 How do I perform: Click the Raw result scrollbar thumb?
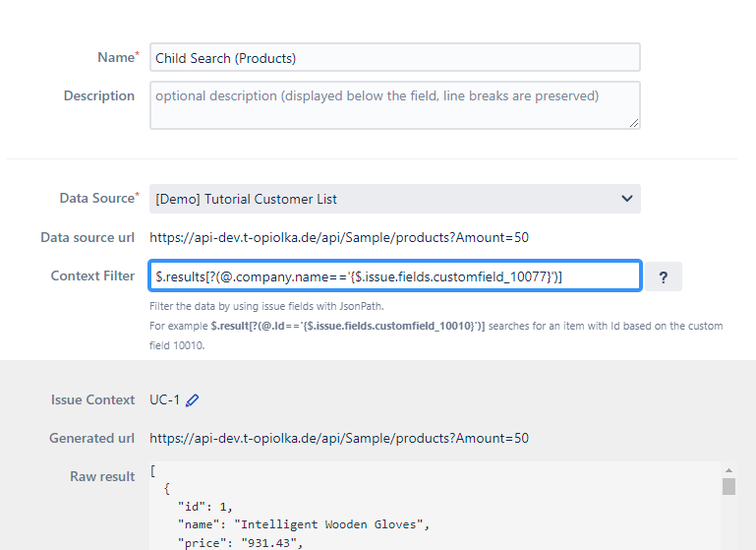point(728,487)
